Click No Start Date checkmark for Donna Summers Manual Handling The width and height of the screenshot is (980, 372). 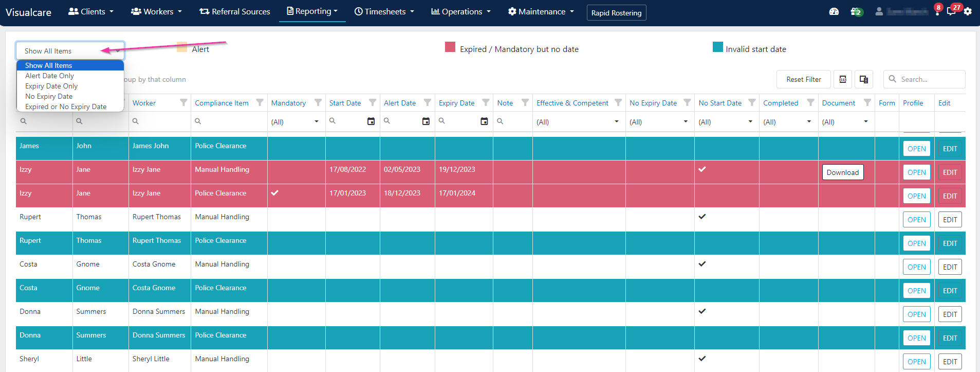click(702, 311)
